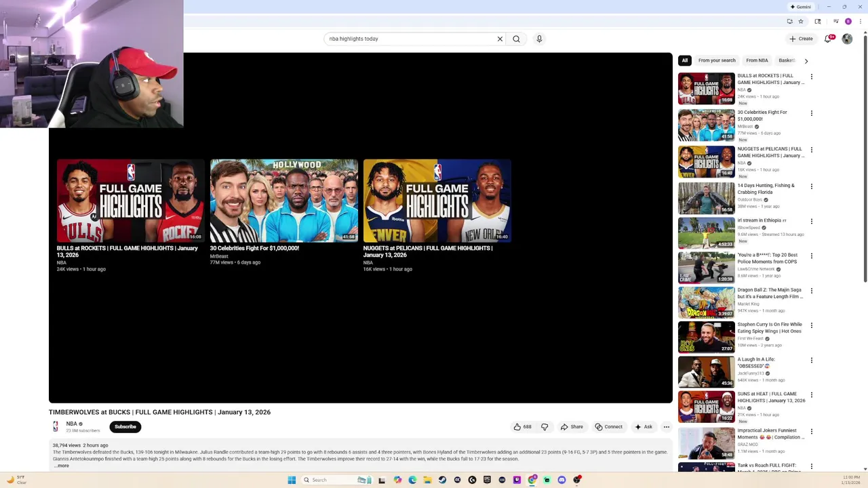This screenshot has width=868, height=488.
Task: Open options for sidebar BULLS at ROCKETS video
Action: [811, 77]
